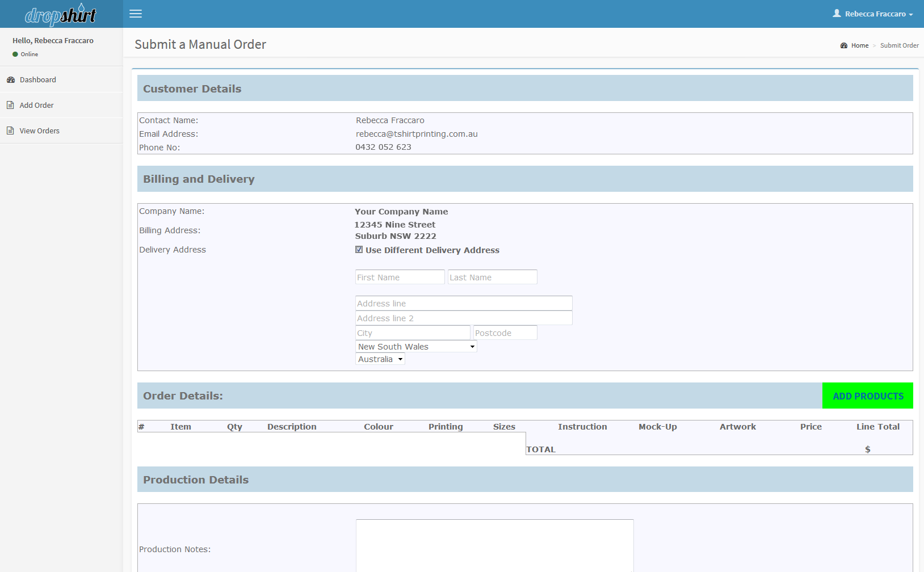The image size is (924, 572).
Task: Click inside the Production Notes textarea
Action: click(x=495, y=545)
